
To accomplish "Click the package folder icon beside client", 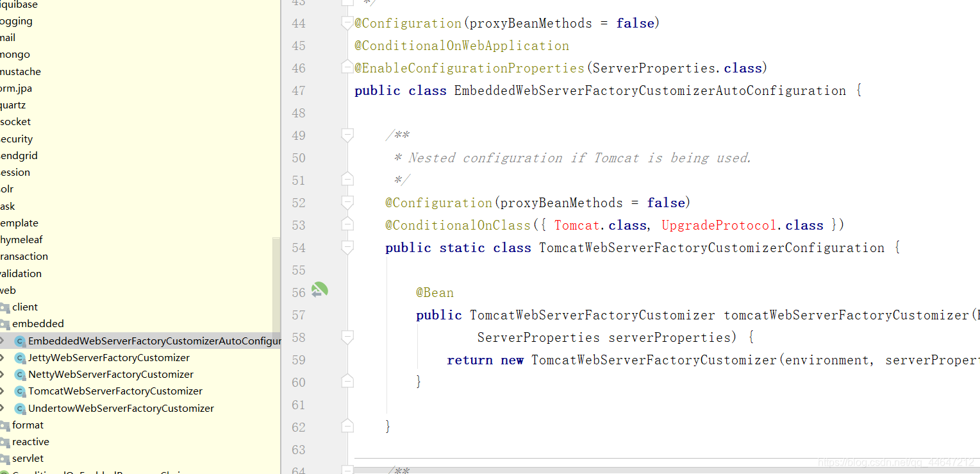I will point(4,307).
